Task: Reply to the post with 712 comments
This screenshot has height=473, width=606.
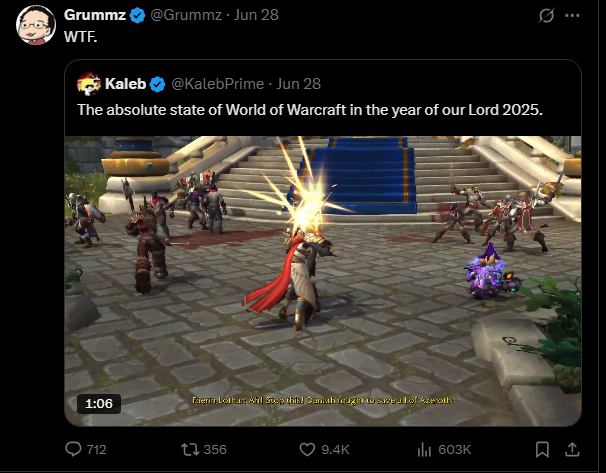Action: (85, 449)
